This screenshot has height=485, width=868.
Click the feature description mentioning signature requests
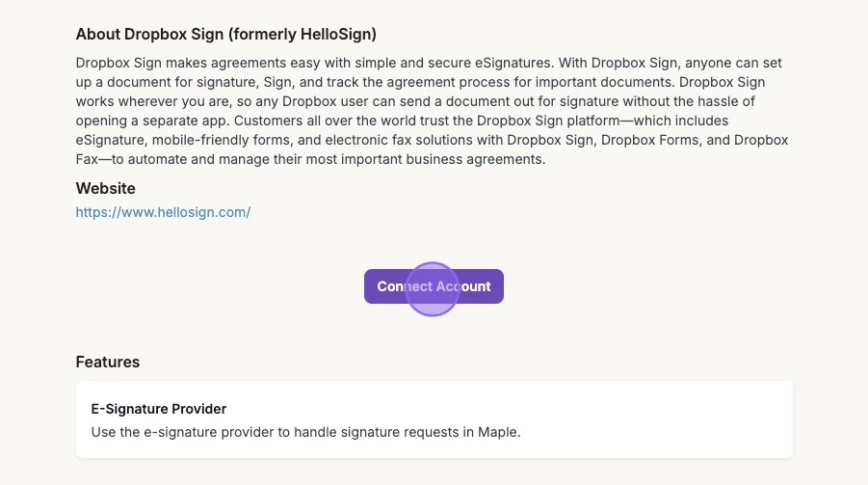pos(305,432)
